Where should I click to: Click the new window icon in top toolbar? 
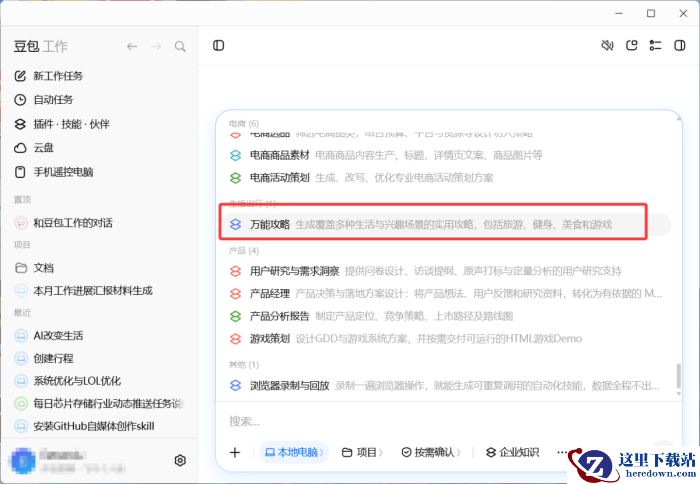pyautogui.click(x=632, y=46)
